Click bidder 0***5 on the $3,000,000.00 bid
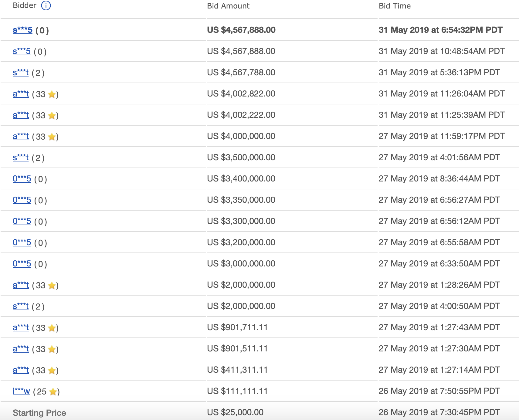 click(x=22, y=264)
